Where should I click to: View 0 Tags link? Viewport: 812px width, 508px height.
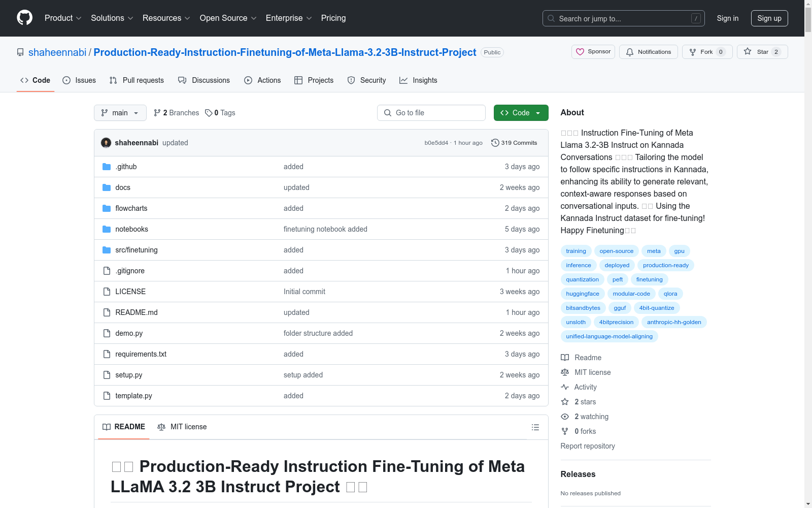(x=220, y=113)
